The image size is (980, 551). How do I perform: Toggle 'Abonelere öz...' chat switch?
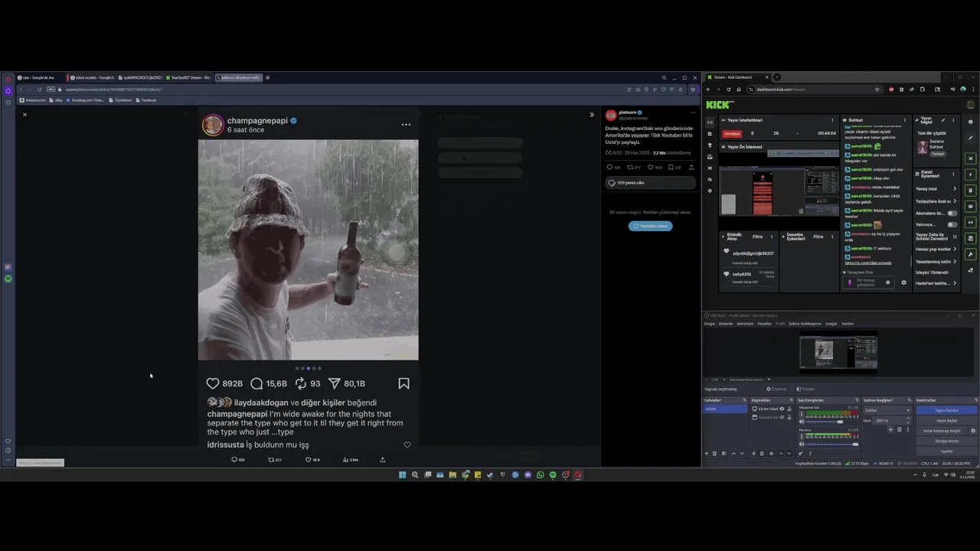coord(952,214)
